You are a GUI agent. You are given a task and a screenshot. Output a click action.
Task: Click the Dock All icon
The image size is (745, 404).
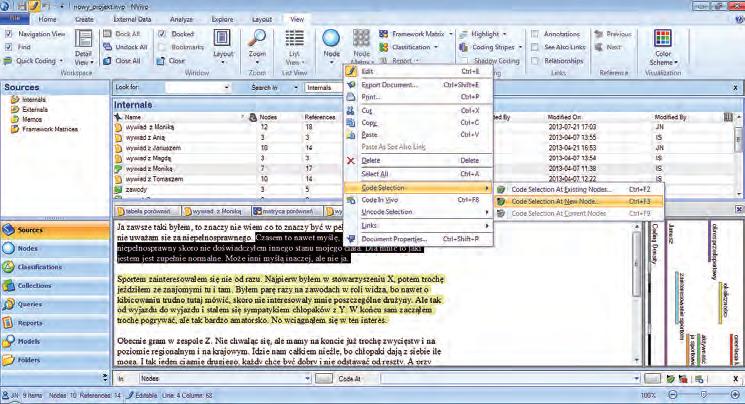point(107,34)
